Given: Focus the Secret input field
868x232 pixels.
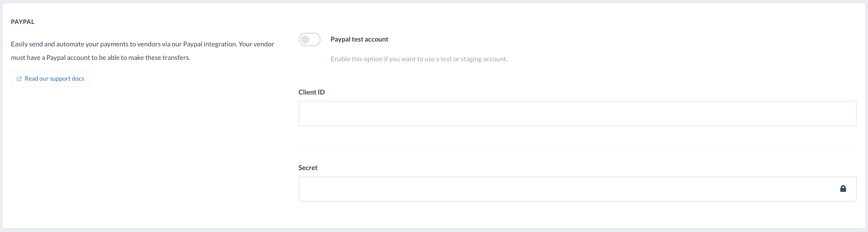Looking at the screenshot, I should coord(578,189).
